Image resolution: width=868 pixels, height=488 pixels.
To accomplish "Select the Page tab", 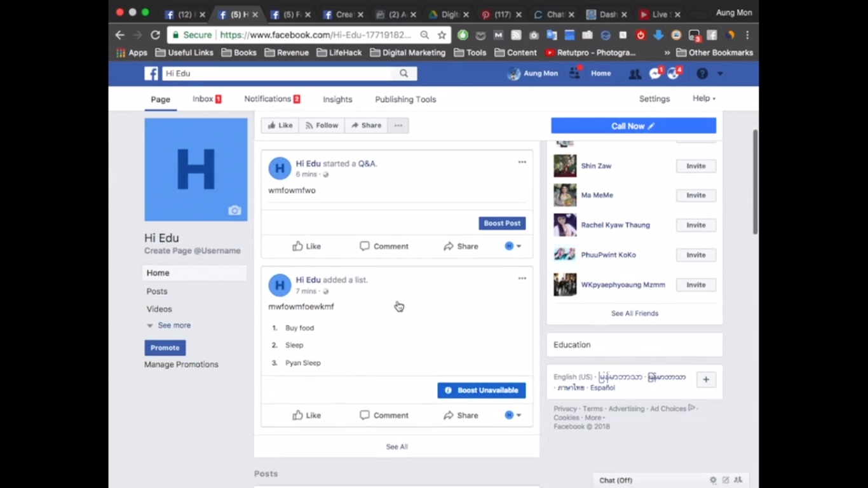I will (x=160, y=99).
